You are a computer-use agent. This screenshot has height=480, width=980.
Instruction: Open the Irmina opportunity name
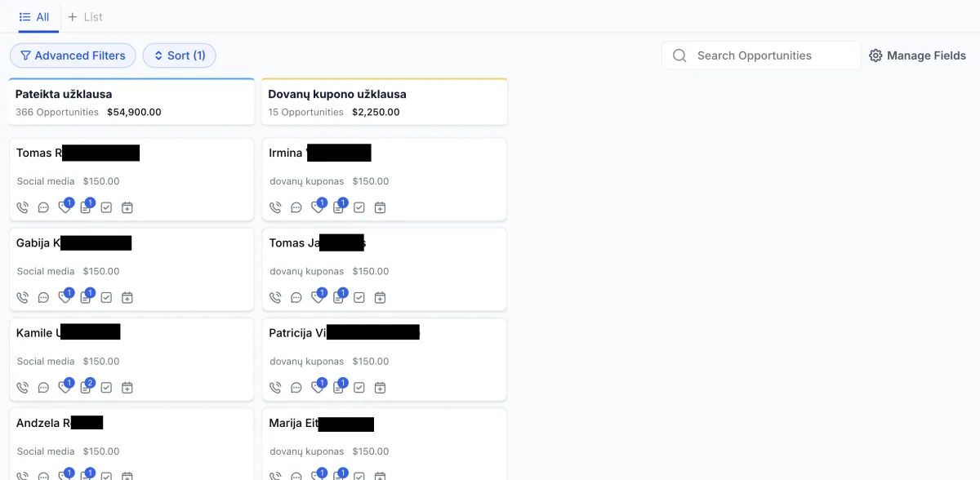point(320,153)
